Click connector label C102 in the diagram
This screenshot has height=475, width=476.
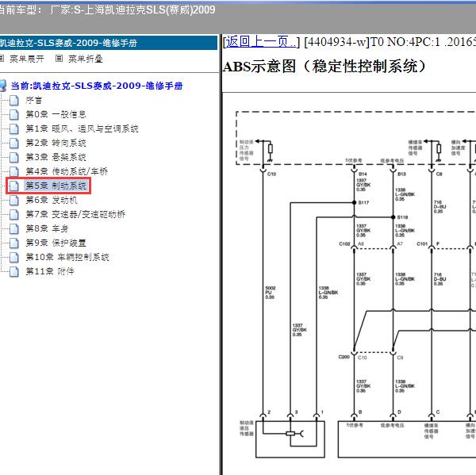point(344,243)
